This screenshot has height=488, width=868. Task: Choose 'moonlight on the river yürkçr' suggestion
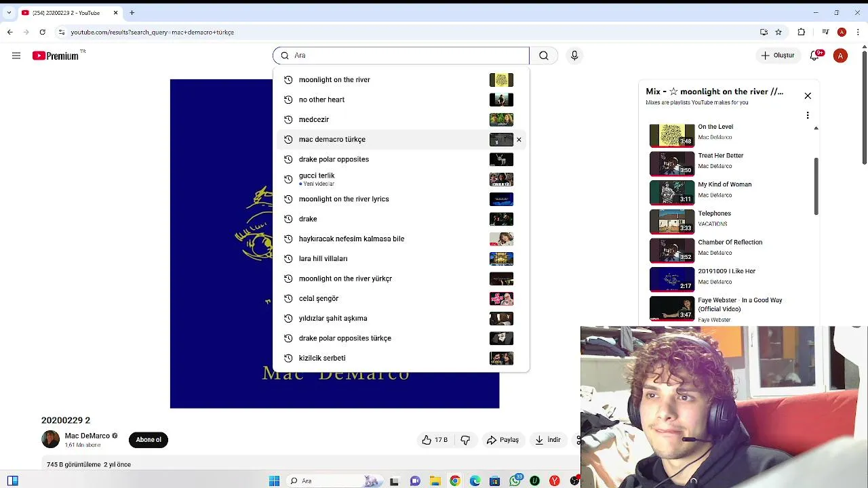click(x=401, y=279)
